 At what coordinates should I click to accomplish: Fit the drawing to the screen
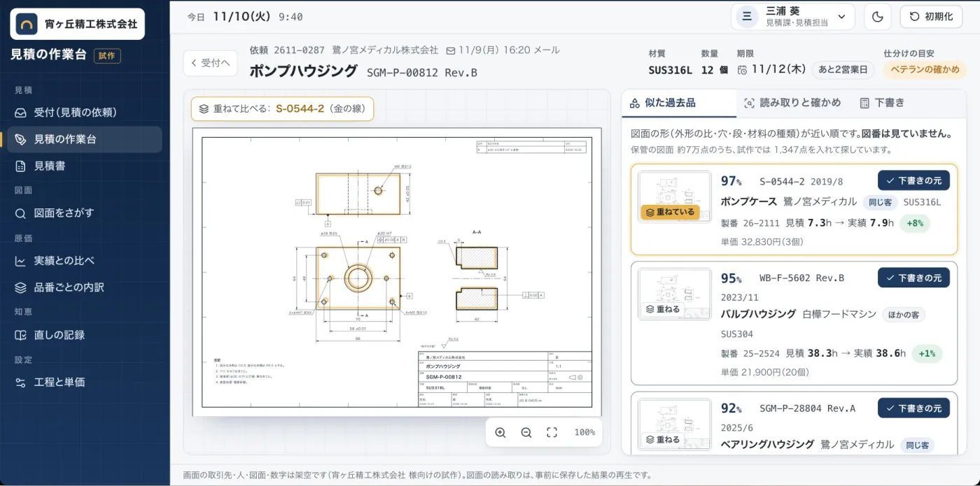point(552,432)
